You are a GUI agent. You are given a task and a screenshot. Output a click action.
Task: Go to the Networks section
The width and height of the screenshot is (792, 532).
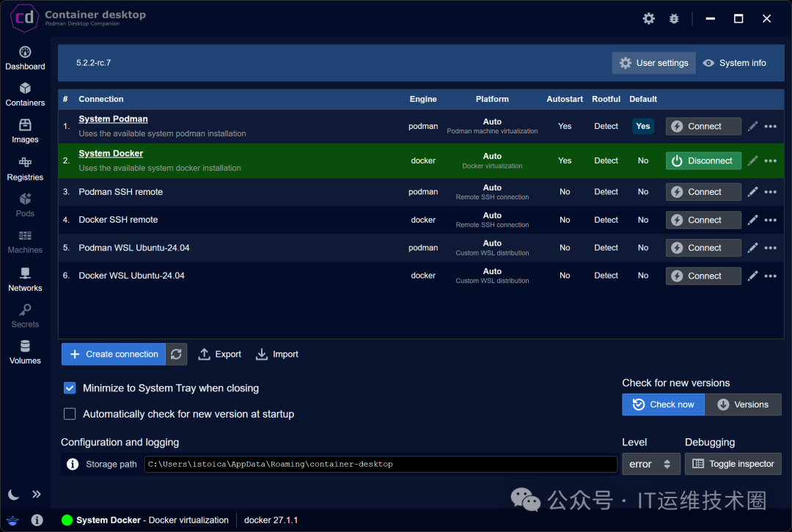25,280
